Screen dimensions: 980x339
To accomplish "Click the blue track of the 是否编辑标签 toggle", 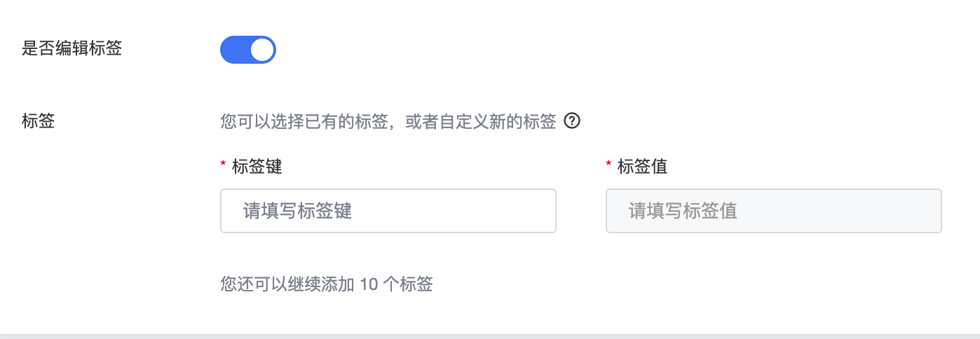I will [234, 50].
